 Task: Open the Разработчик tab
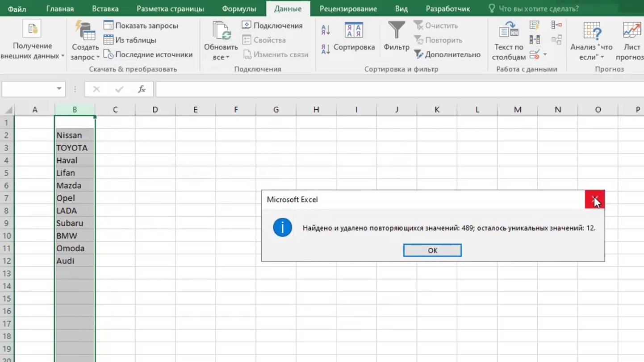(x=448, y=8)
